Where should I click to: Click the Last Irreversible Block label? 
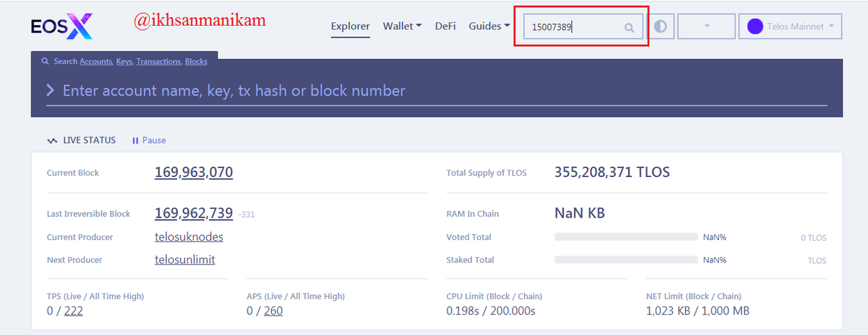click(89, 214)
